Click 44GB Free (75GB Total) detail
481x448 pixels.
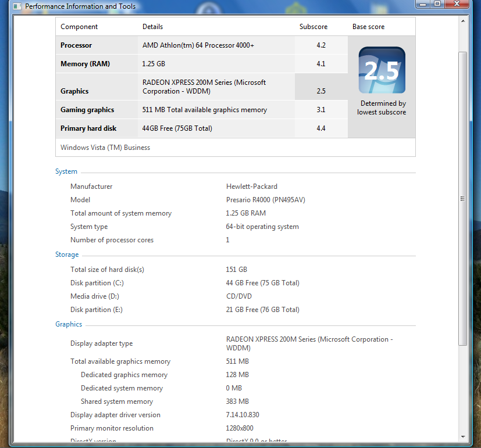[x=177, y=128]
